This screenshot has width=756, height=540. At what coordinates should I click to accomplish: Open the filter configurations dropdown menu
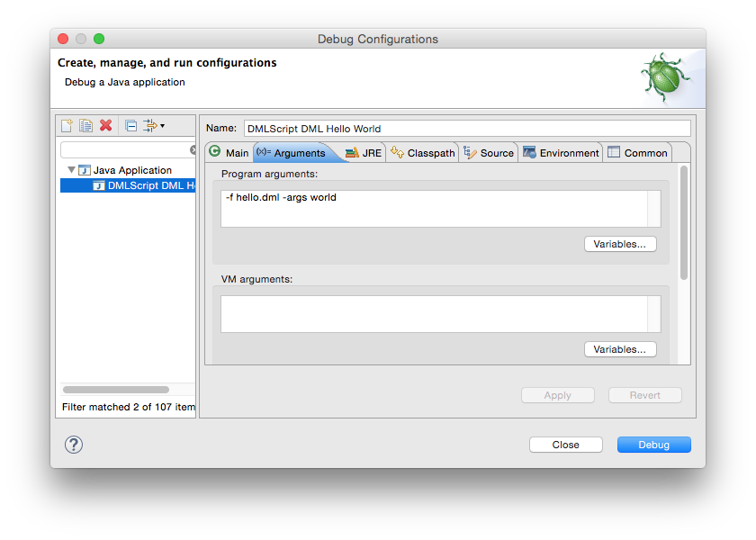point(153,126)
